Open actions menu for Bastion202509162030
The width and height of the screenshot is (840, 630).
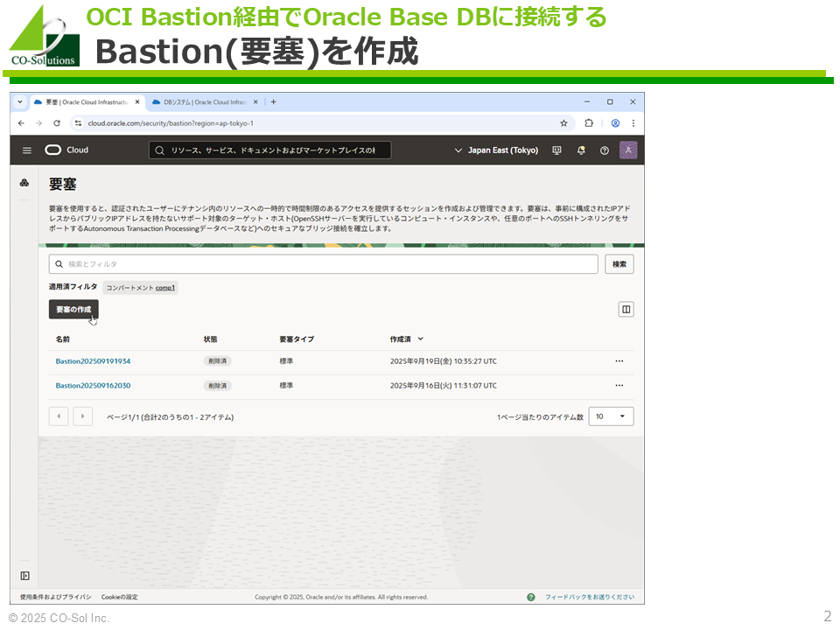tap(619, 386)
